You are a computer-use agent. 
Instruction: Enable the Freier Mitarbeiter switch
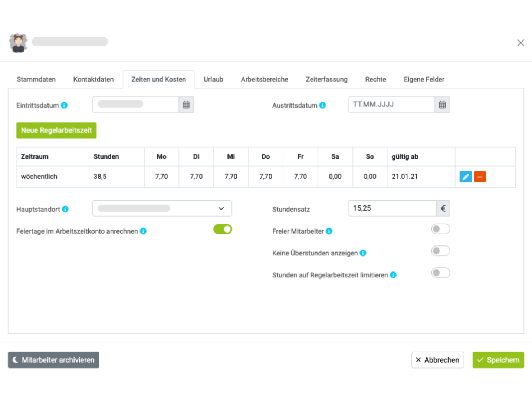[440, 229]
